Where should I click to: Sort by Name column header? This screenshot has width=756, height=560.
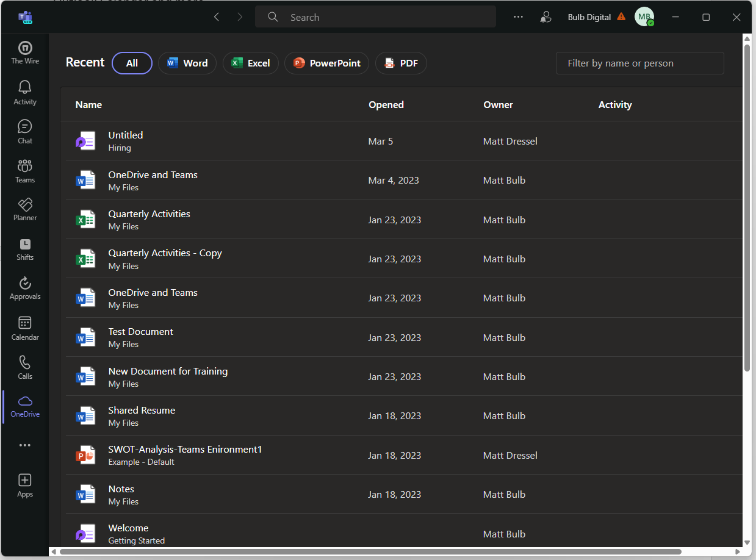(88, 105)
